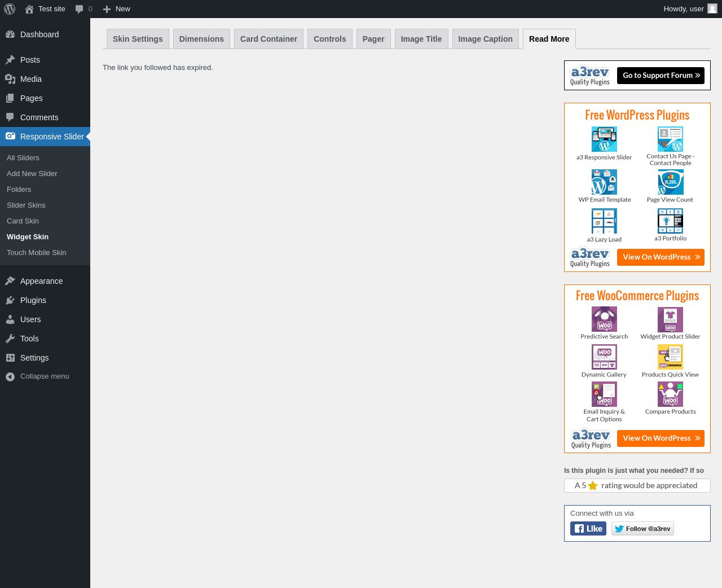Click the a3rev logo in the WordPress plugins box

click(x=590, y=257)
